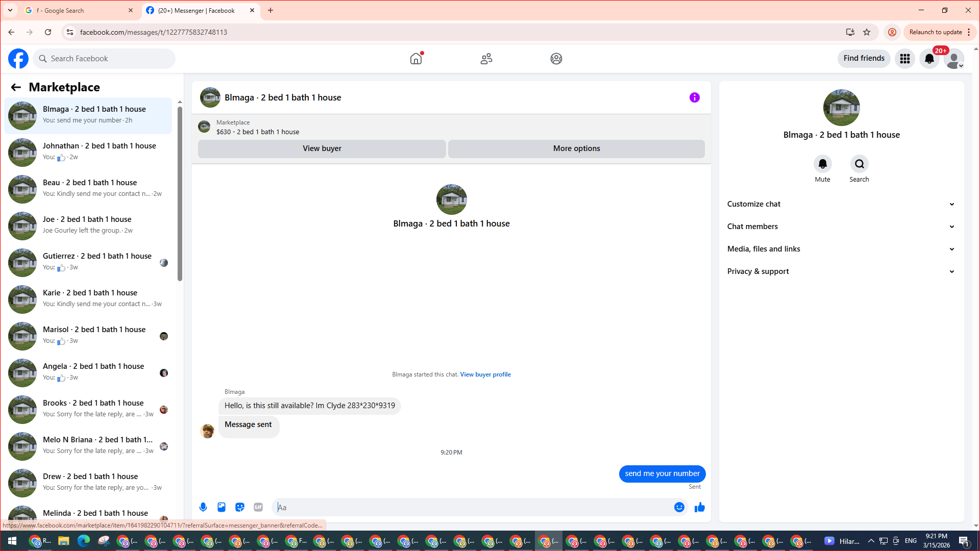Go back from Marketplace chat list
Image resolution: width=980 pixels, height=551 pixels.
click(x=16, y=87)
